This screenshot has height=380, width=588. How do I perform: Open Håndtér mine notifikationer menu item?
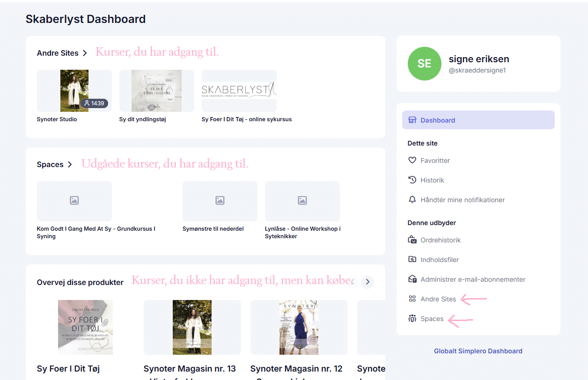[463, 200]
